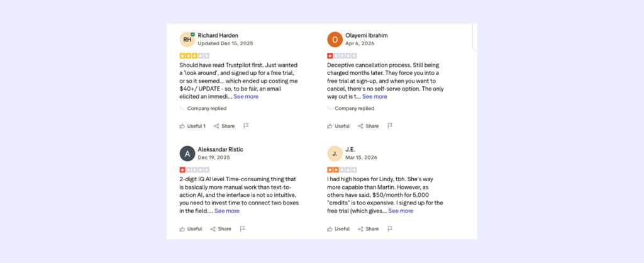
Task: Show full Aleksandar Ristic review text
Action: 227,211
